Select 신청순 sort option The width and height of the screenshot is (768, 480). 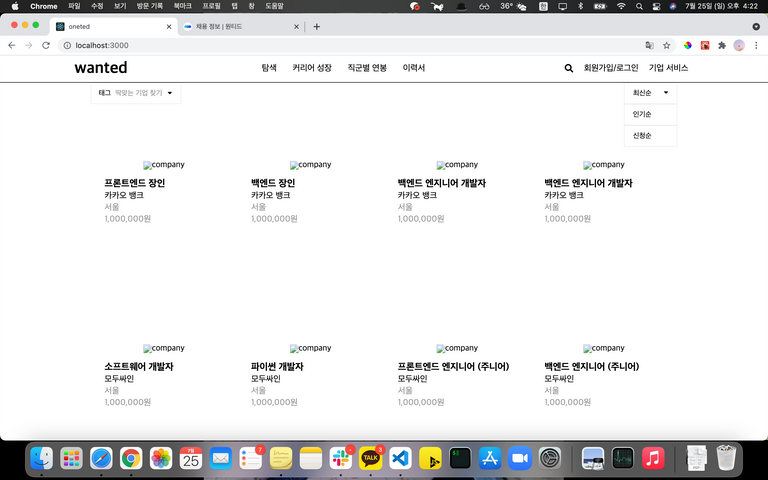point(650,136)
